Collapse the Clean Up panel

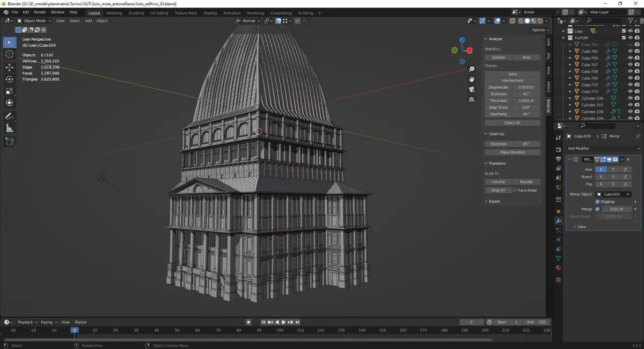[496, 134]
